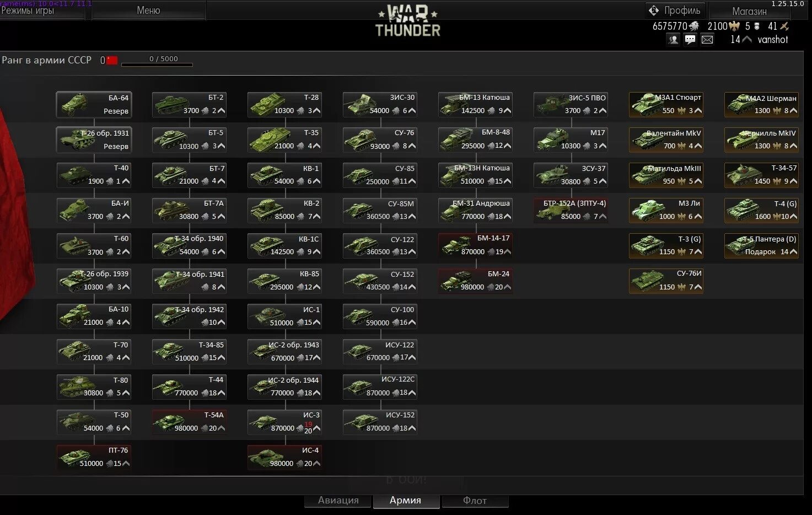Open the Магазин shop button
The width and height of the screenshot is (812, 515).
point(749,11)
